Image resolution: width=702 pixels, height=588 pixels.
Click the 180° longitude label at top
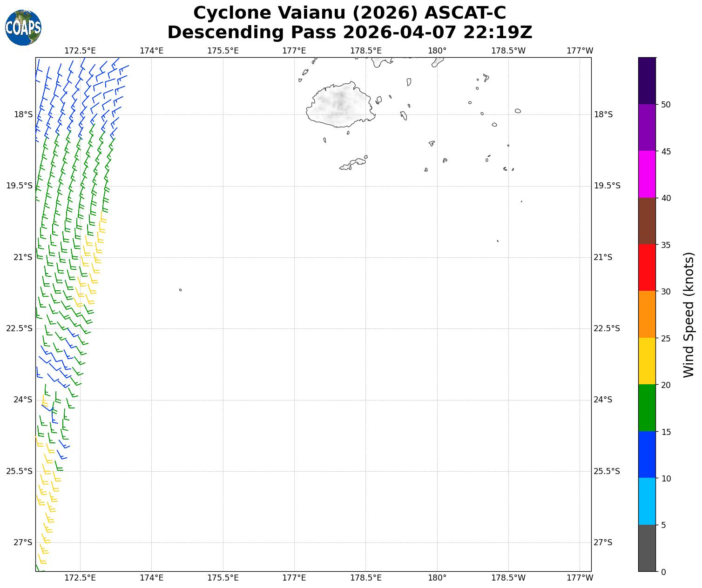click(x=437, y=51)
